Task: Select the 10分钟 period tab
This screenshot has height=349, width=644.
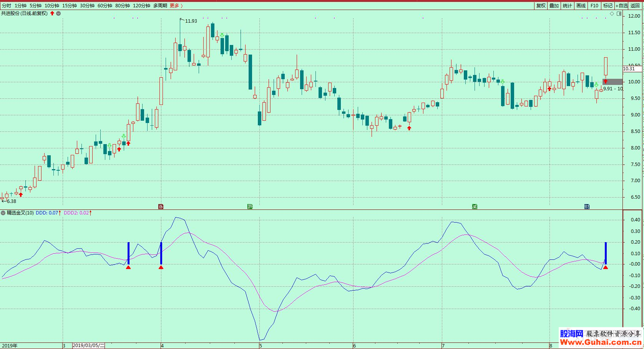Action: pos(52,6)
